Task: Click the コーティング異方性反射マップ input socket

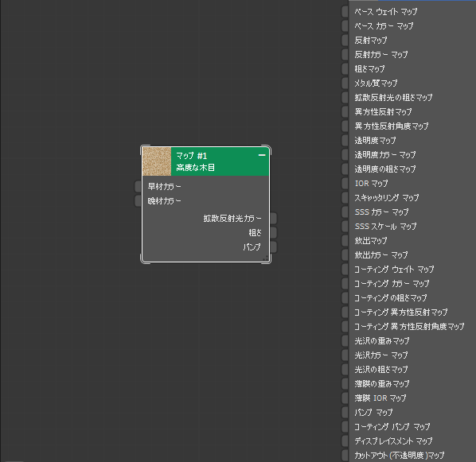Action: click(x=345, y=313)
